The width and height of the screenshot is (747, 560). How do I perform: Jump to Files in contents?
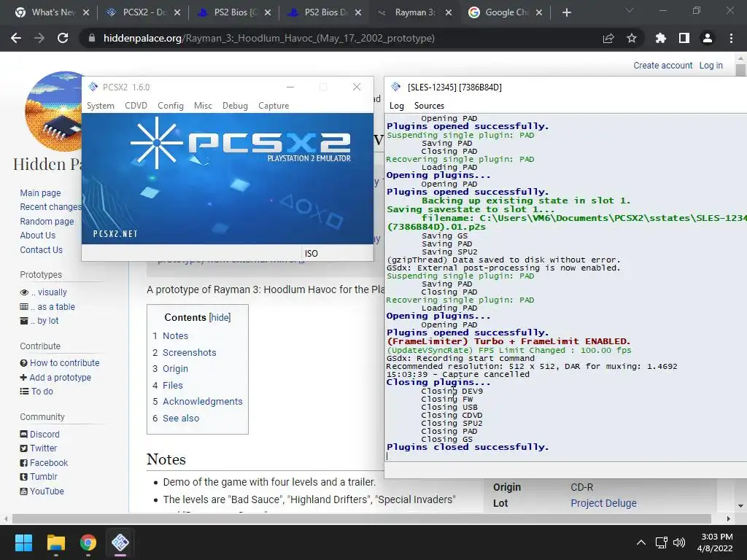tap(172, 385)
